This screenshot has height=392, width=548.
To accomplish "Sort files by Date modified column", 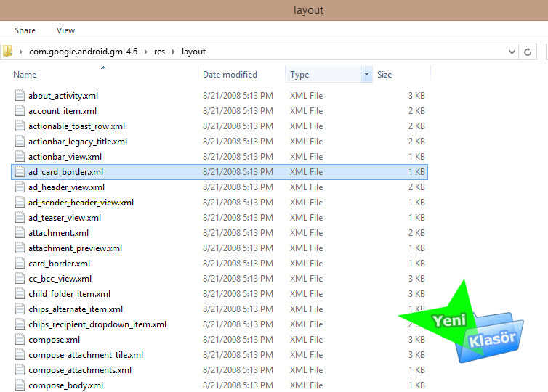I will (x=230, y=75).
